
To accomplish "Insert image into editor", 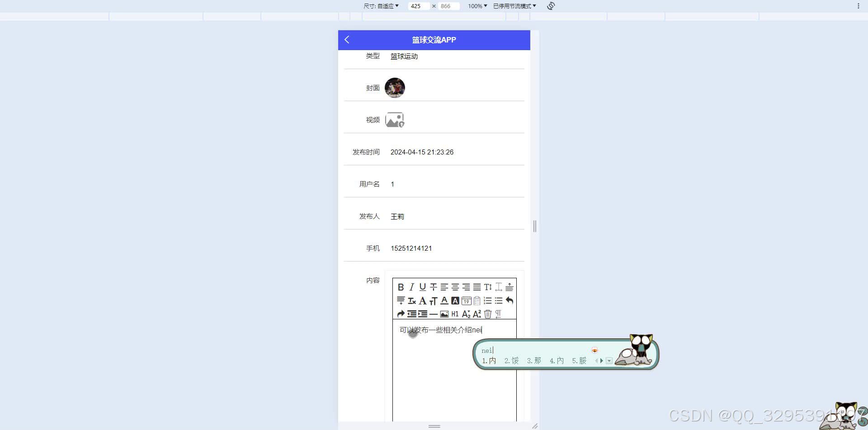I will (444, 314).
